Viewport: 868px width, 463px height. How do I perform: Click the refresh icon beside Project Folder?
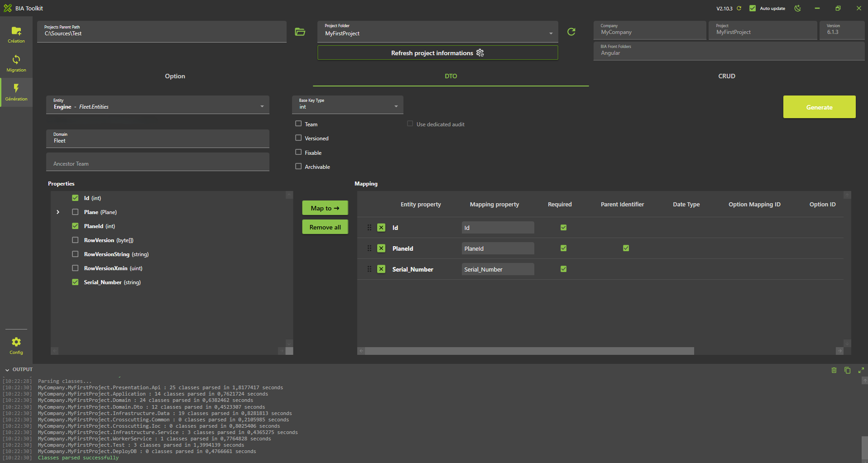coord(571,32)
